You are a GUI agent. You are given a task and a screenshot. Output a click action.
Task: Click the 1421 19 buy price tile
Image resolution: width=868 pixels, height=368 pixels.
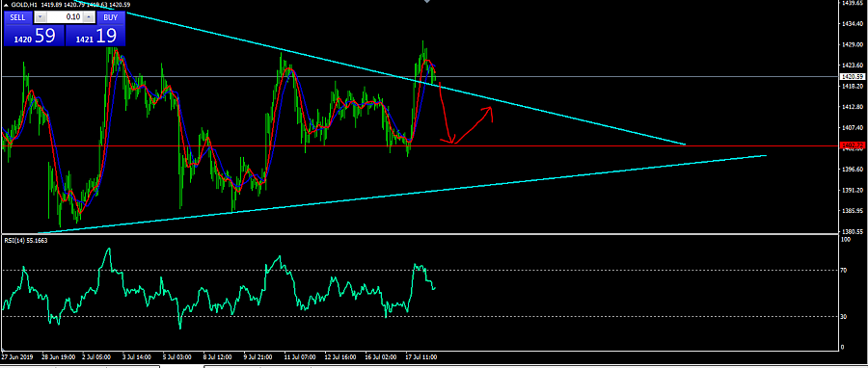point(95,36)
